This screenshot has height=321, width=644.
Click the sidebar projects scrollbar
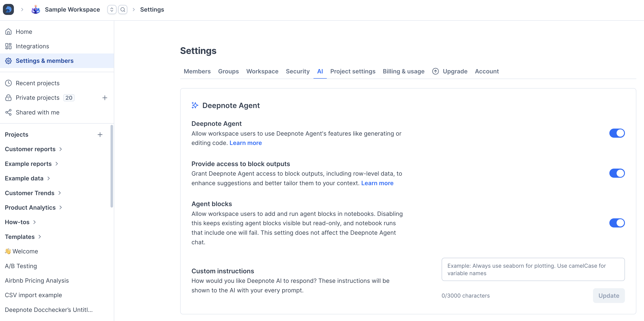pyautogui.click(x=112, y=166)
